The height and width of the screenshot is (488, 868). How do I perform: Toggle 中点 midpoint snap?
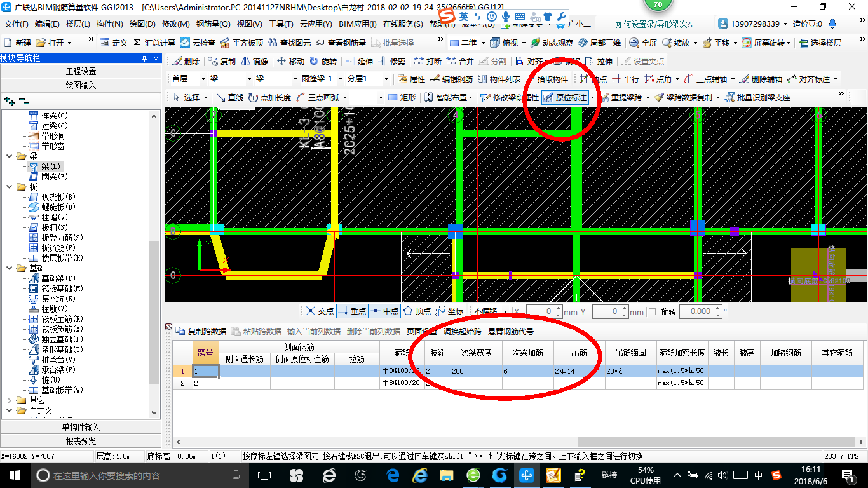(384, 311)
